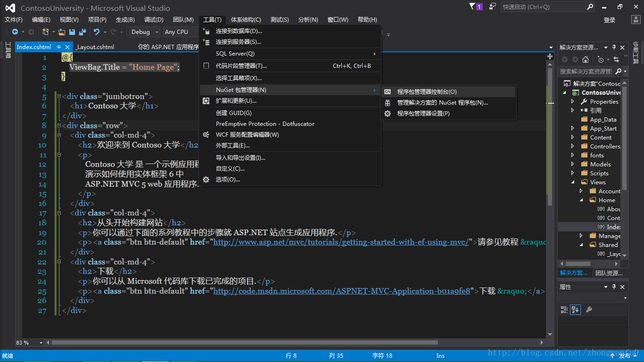
Task: Open the Debug menu in menu bar
Action: 154,20
